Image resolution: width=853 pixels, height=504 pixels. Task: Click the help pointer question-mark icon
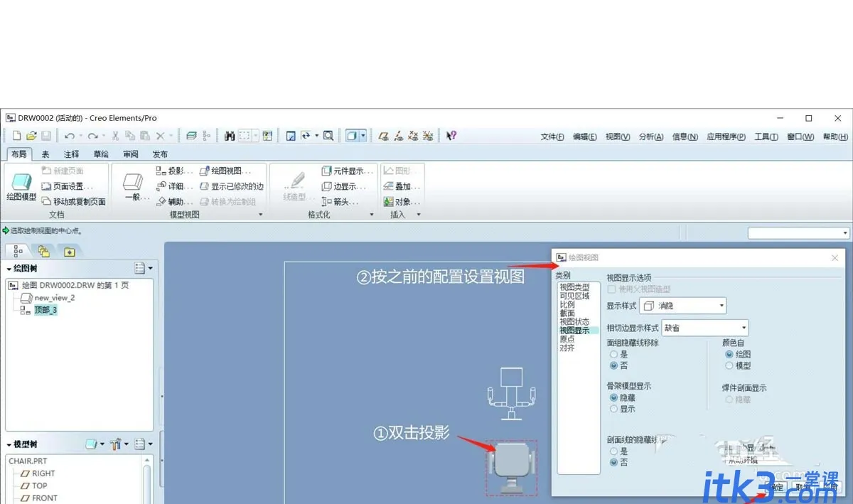(451, 136)
